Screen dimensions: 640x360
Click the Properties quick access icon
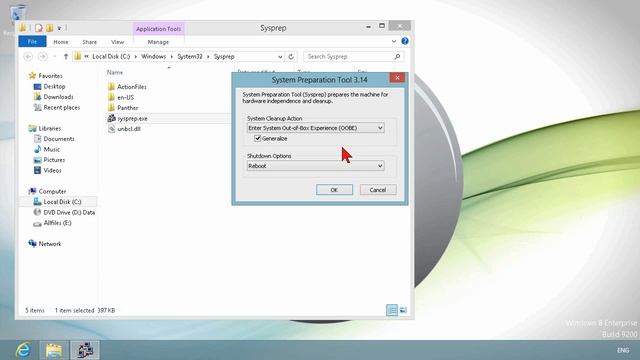point(39,28)
